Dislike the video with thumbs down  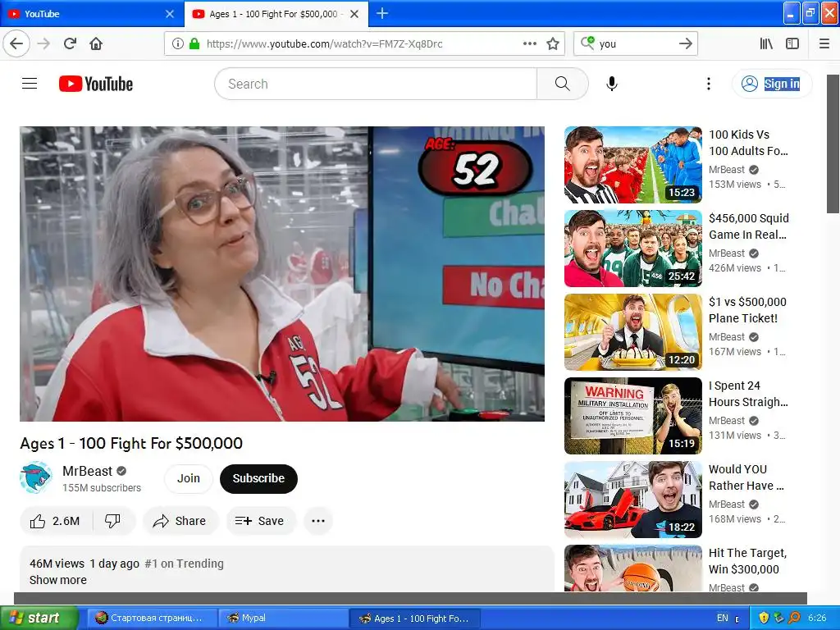(x=113, y=521)
